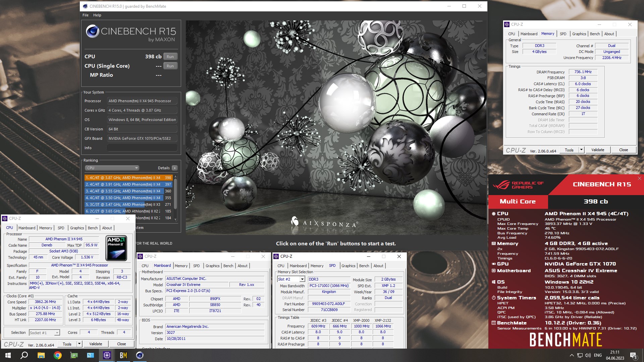Open CPU tab in Mainboard CPU-Z window
Screen dimensions: 644x362
pyautogui.click(x=145, y=266)
